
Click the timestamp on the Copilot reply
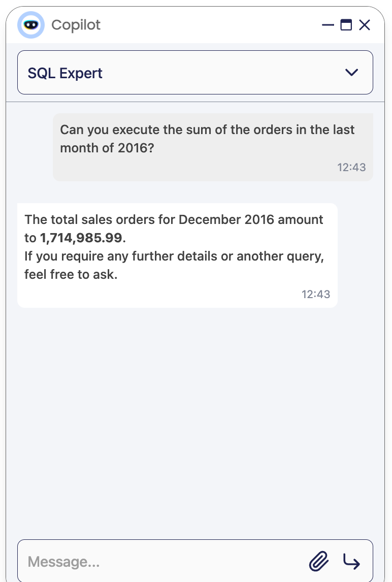pyautogui.click(x=315, y=295)
